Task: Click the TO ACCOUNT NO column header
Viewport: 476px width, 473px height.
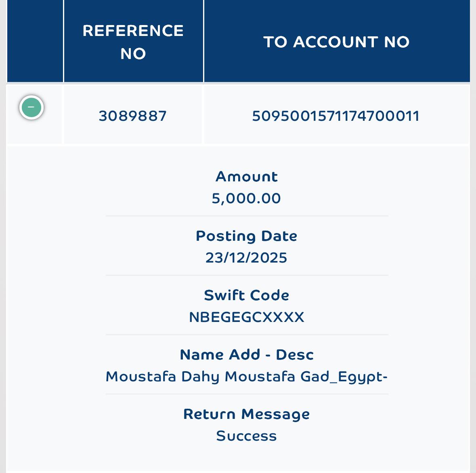Action: point(337,41)
